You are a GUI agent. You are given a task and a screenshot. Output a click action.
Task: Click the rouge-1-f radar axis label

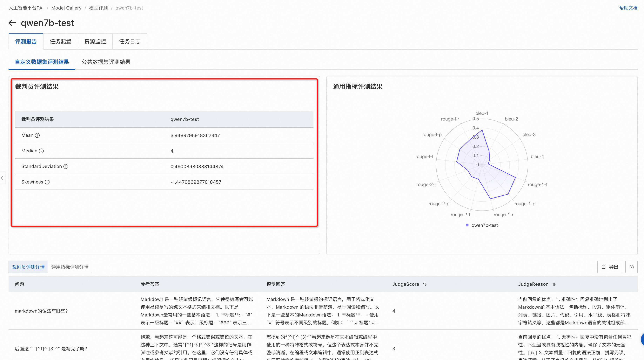pos(538,184)
